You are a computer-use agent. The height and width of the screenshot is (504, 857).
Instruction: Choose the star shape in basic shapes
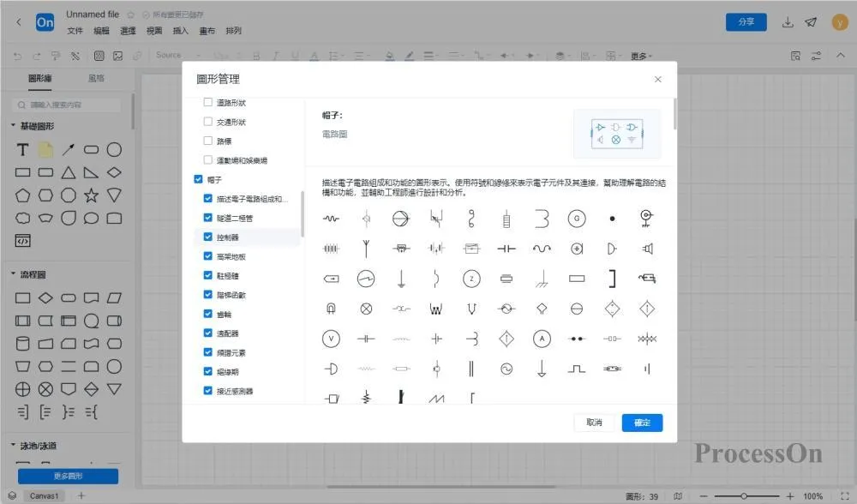click(x=91, y=195)
